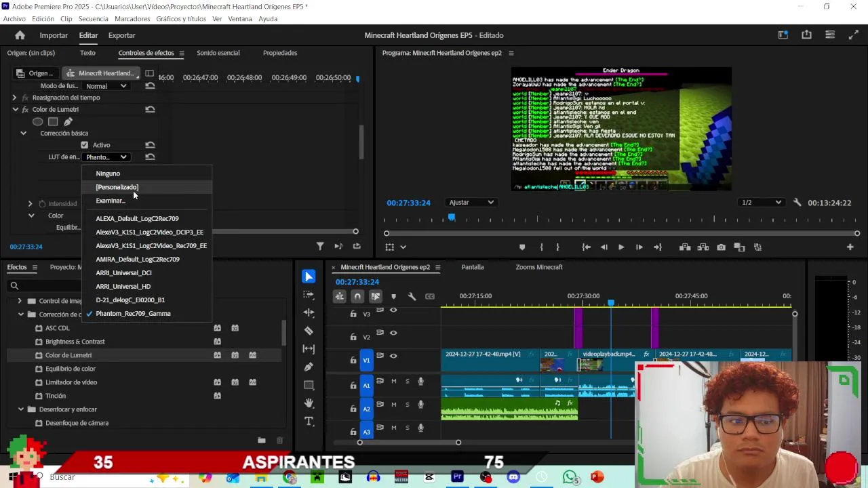Viewport: 868px width, 488px height.
Task: Toggle the Activo checkbox
Action: 84,145
